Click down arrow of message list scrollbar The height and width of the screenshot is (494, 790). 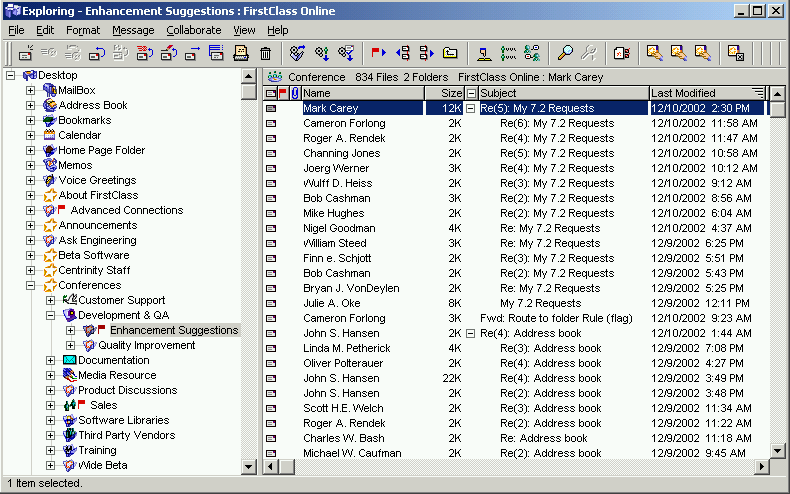(x=777, y=451)
